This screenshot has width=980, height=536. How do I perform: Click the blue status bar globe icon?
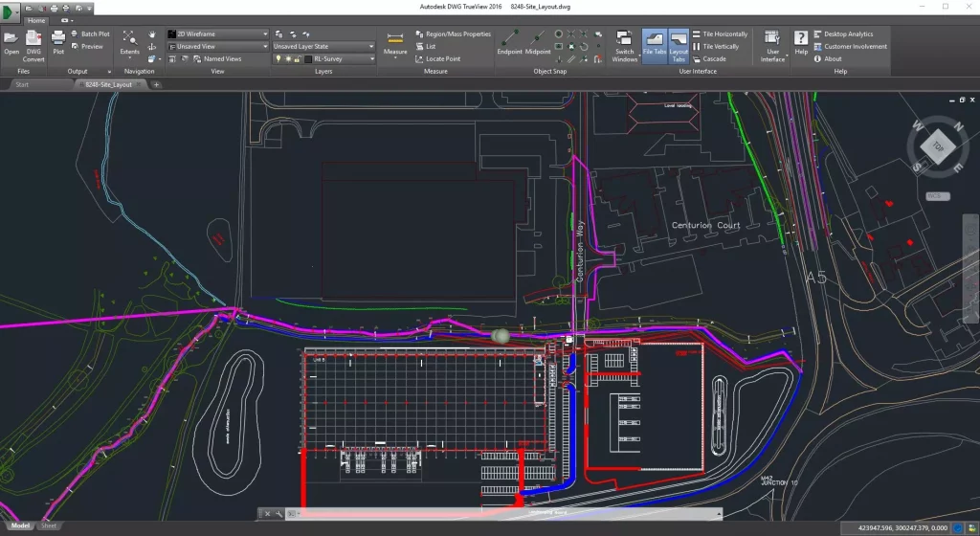pyautogui.click(x=957, y=528)
